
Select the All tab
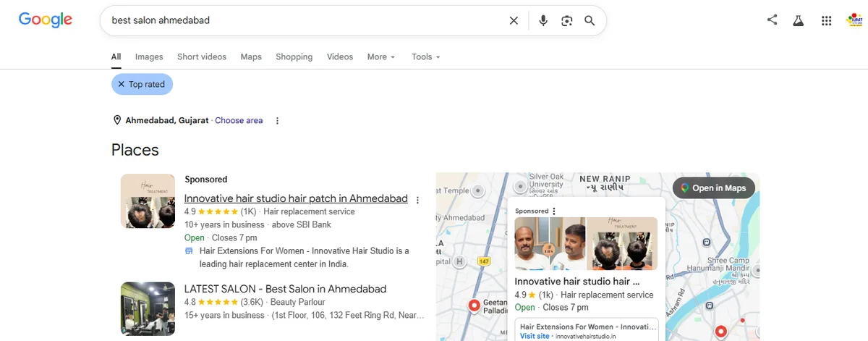116,56
